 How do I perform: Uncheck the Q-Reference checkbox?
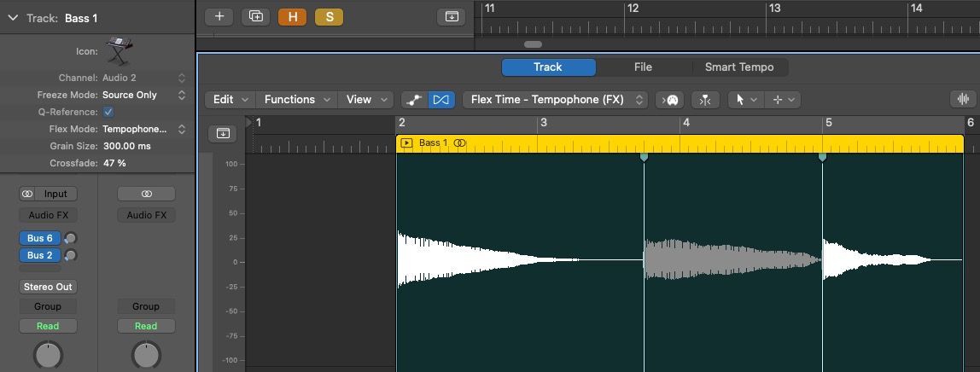pos(108,113)
